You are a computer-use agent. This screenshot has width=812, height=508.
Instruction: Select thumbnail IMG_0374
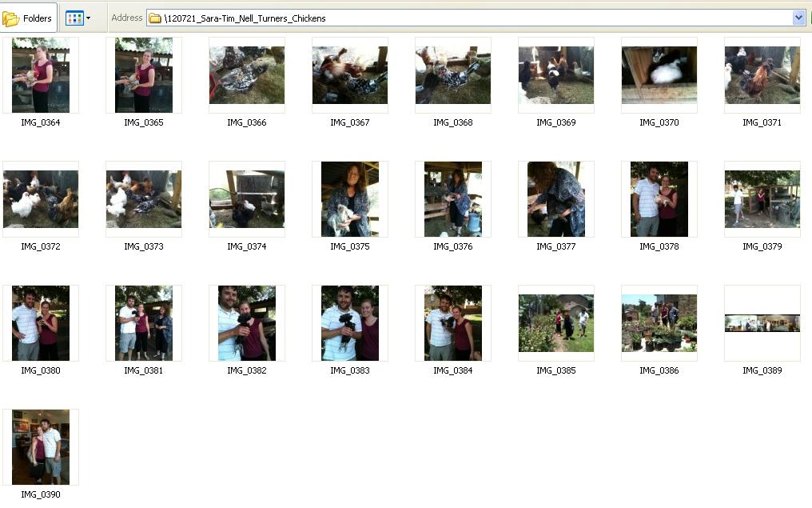tap(246, 199)
